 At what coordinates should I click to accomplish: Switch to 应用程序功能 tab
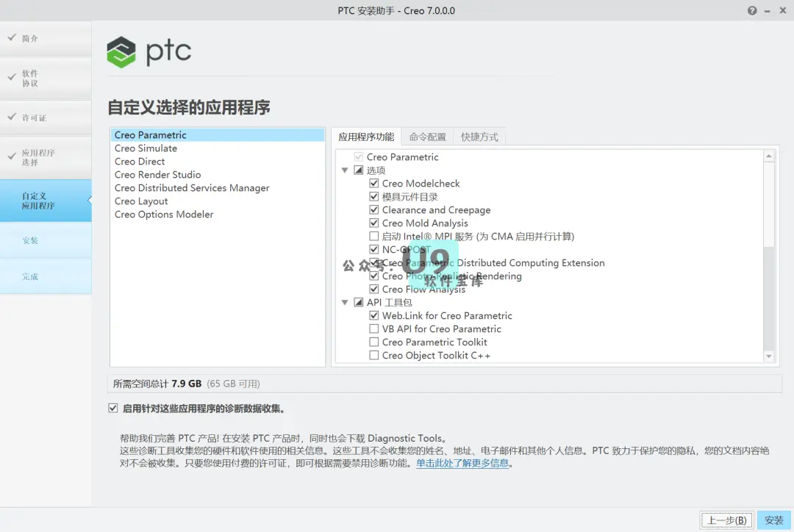pyautogui.click(x=366, y=137)
